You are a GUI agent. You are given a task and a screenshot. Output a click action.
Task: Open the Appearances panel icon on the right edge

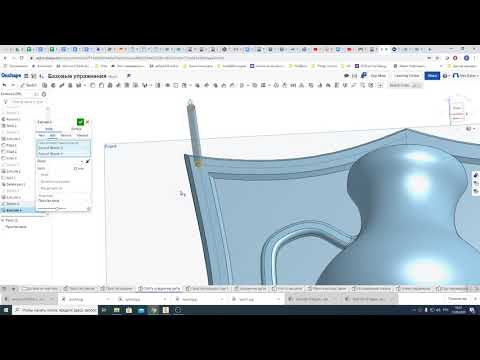pyautogui.click(x=476, y=175)
